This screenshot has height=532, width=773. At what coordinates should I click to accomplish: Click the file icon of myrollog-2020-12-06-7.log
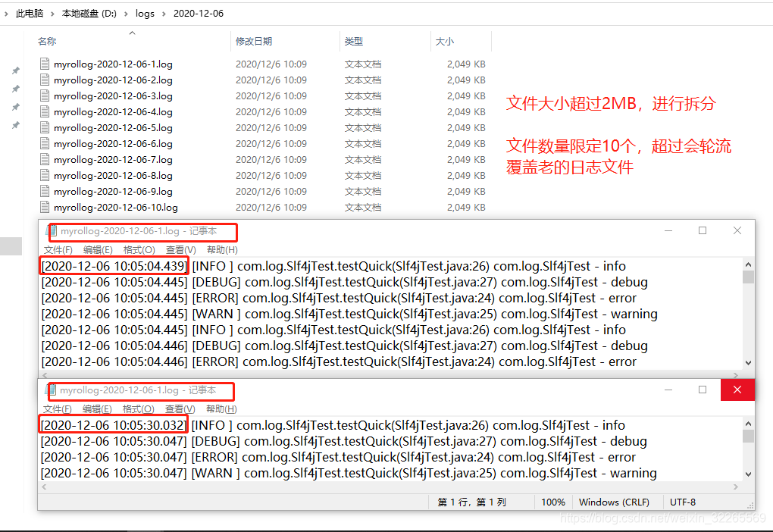[45, 159]
